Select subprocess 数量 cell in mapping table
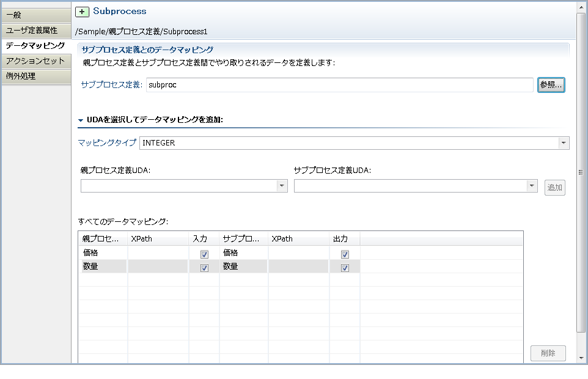The image size is (588, 379). click(244, 267)
